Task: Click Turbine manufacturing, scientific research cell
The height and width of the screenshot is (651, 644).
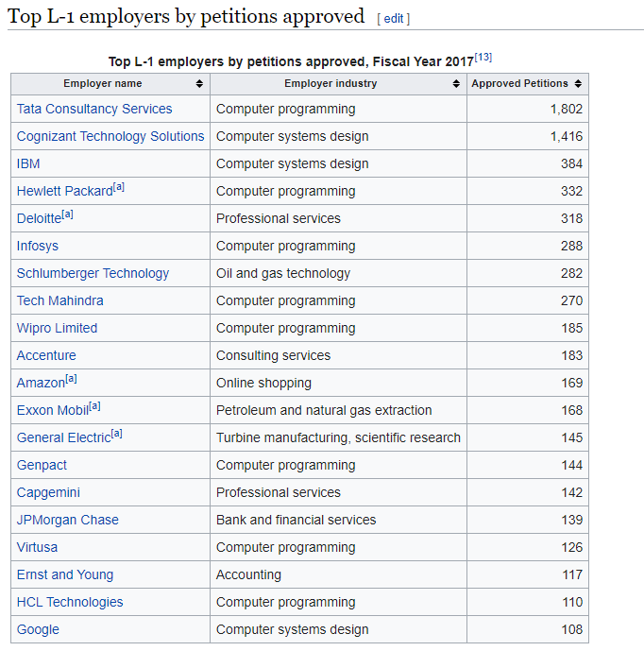Action: 339,437
